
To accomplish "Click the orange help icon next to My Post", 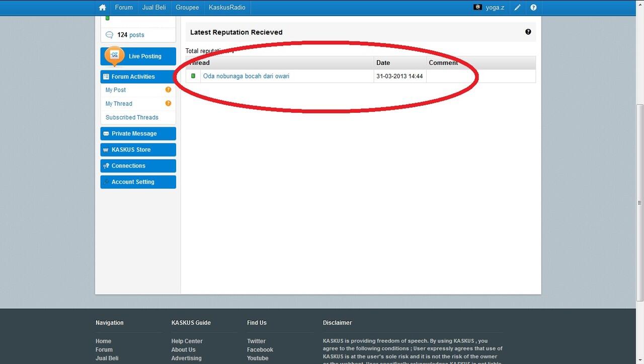I will click(x=168, y=90).
